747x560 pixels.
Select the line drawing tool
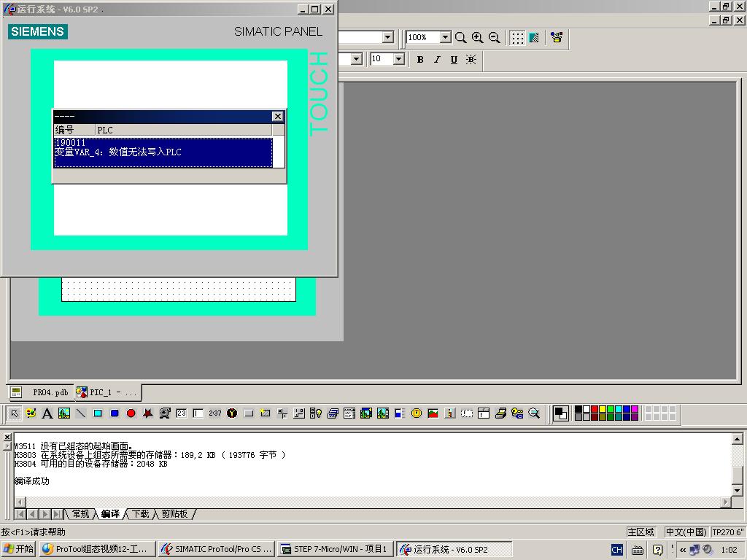[81, 413]
